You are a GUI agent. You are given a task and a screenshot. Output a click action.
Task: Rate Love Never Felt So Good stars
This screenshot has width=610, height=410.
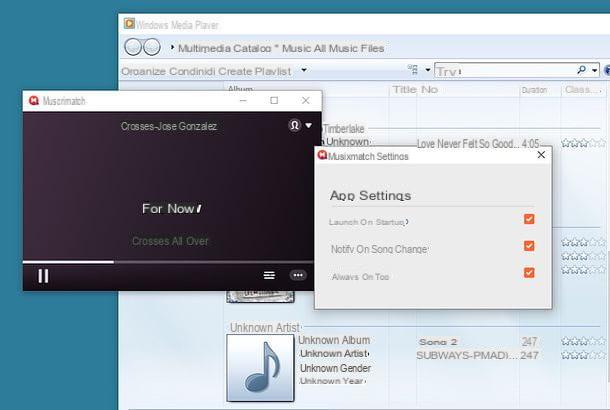[x=583, y=144]
